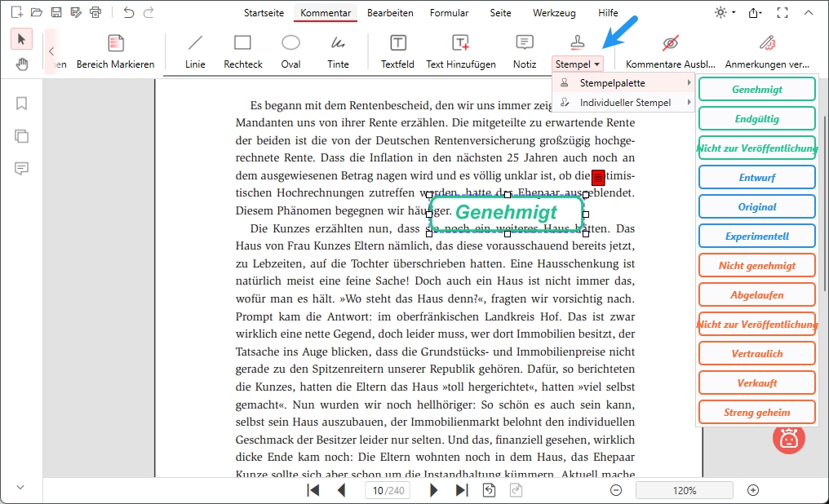Zoom out with the minus button
The width and height of the screenshot is (829, 504).
616,490
